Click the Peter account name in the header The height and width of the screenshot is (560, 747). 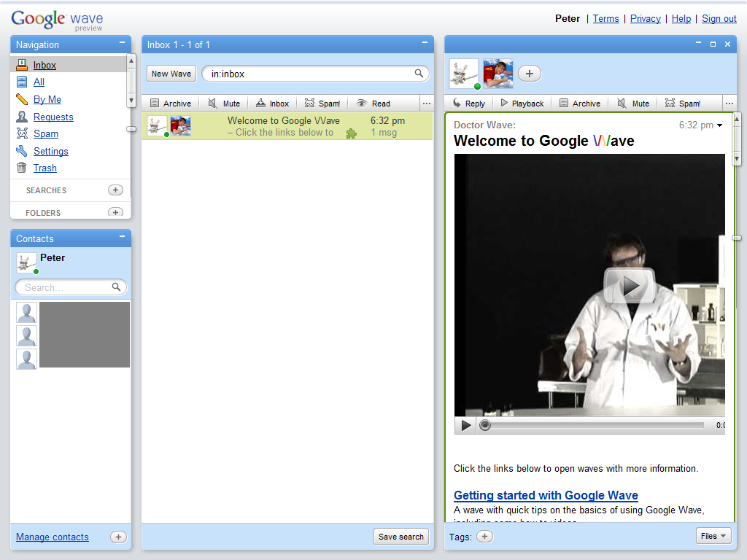568,18
